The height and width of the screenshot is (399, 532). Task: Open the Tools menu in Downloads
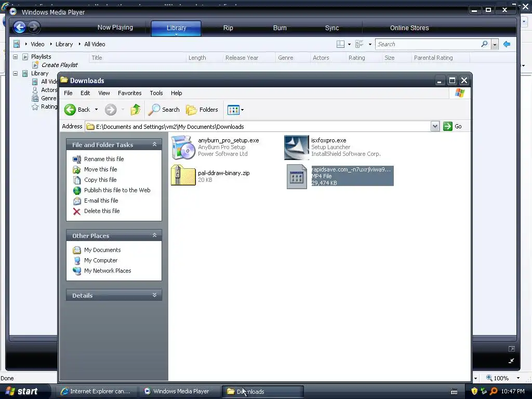[x=156, y=93]
